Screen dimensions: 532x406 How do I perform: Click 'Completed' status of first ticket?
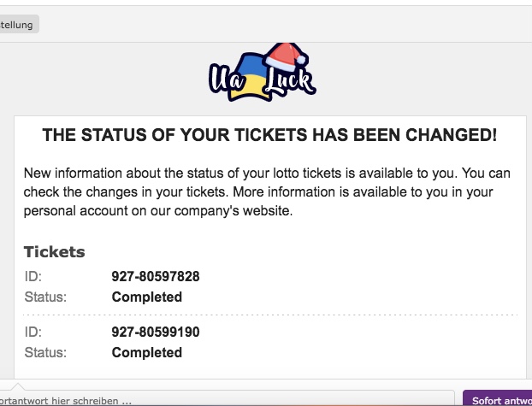pyautogui.click(x=147, y=297)
